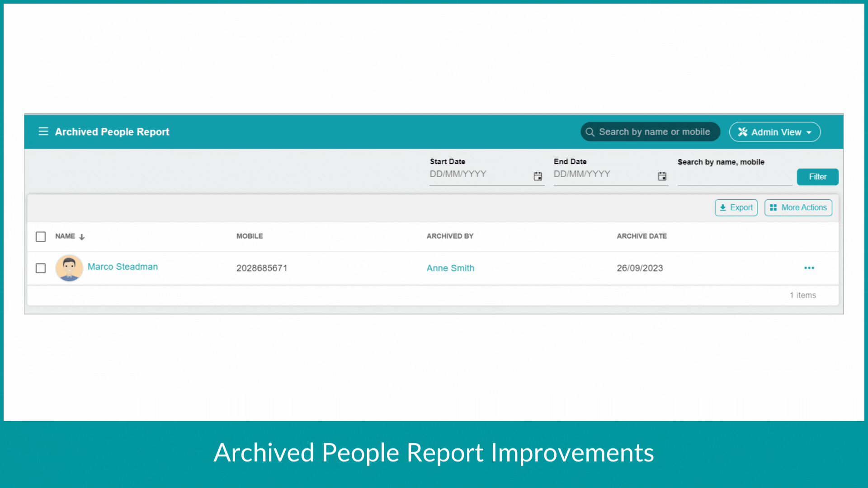Click the Export button
The height and width of the screenshot is (488, 868).
(x=736, y=207)
